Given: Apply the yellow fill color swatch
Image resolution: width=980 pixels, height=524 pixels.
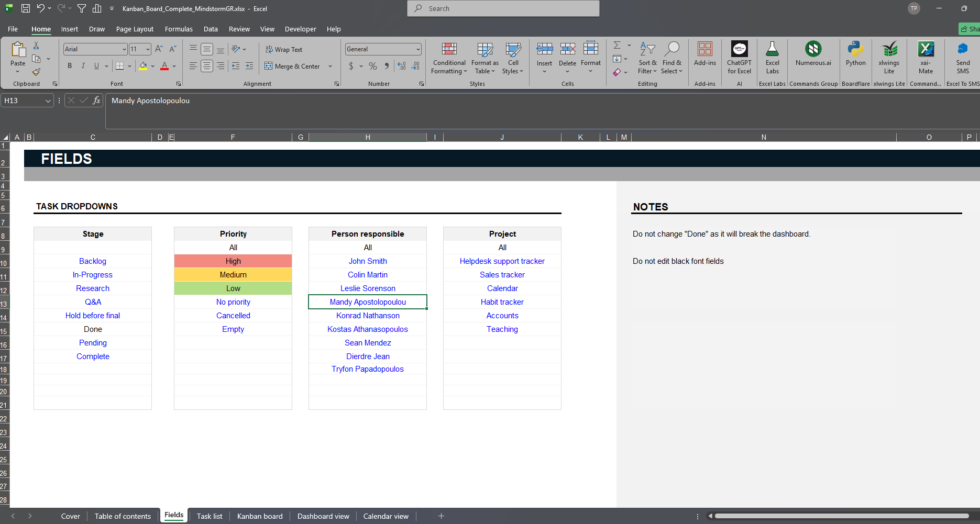Looking at the screenshot, I should pos(143,66).
